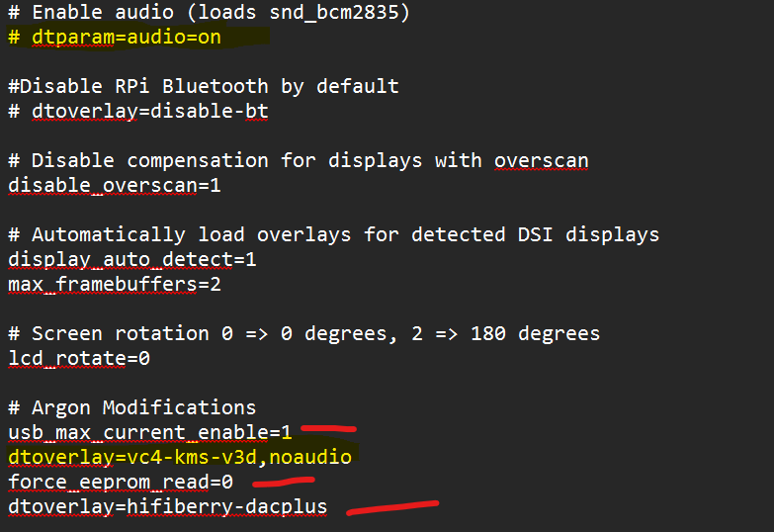Click the disable_overscan=1 setting
The height and width of the screenshot is (532, 774).
(115, 186)
